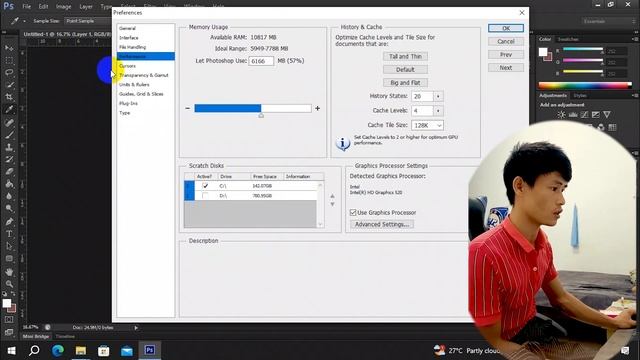Screen dimensions: 640x360
Task: Open the Edit menu
Action: tap(43, 7)
